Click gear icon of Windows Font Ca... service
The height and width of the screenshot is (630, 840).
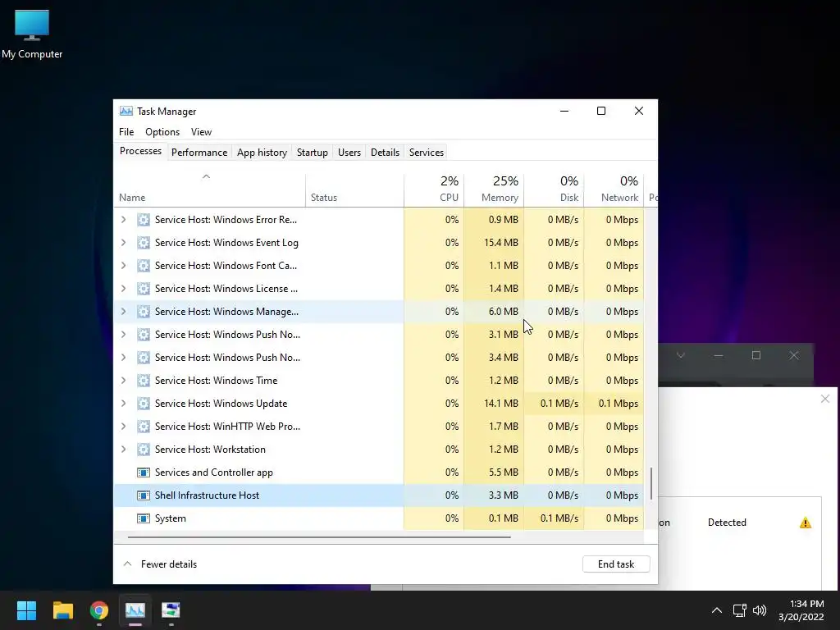[143, 266]
